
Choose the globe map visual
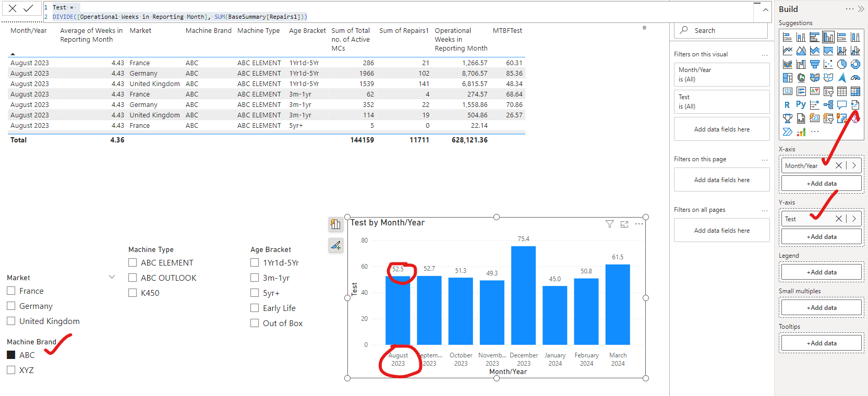click(801, 78)
